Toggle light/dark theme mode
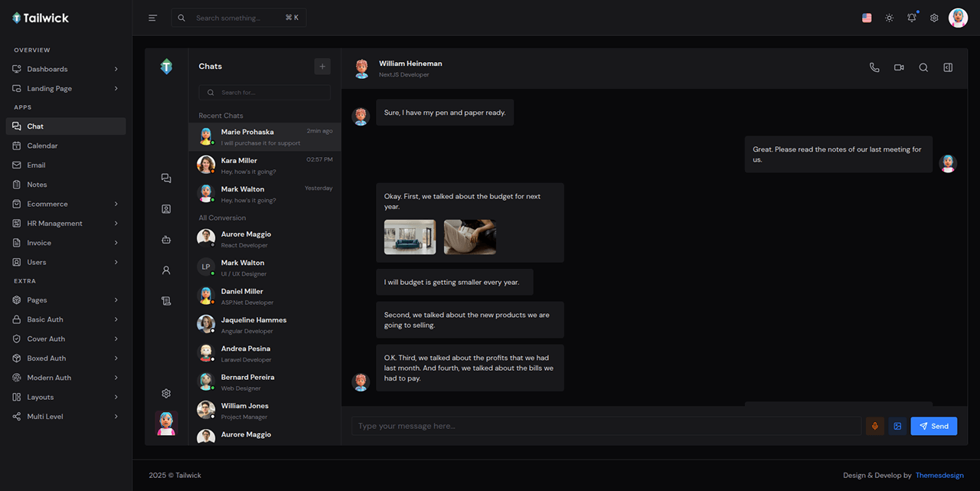 coord(889,18)
